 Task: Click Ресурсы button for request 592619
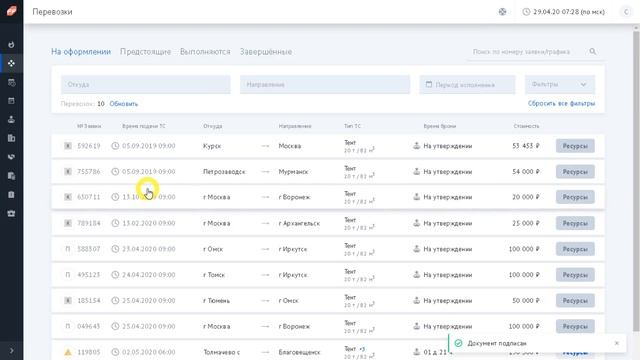(575, 146)
